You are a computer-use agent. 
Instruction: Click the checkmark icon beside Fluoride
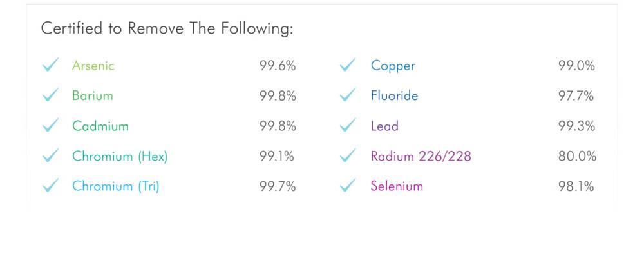pos(348,95)
